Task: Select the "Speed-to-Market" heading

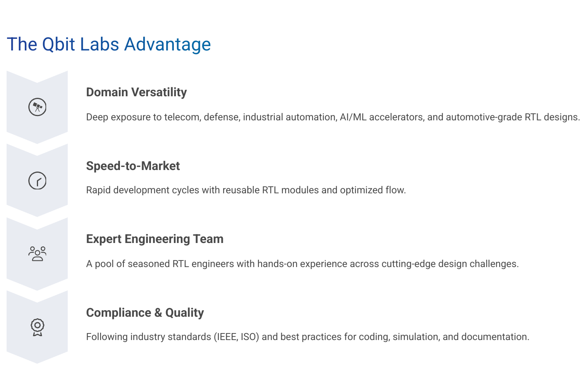Action: [x=133, y=166]
